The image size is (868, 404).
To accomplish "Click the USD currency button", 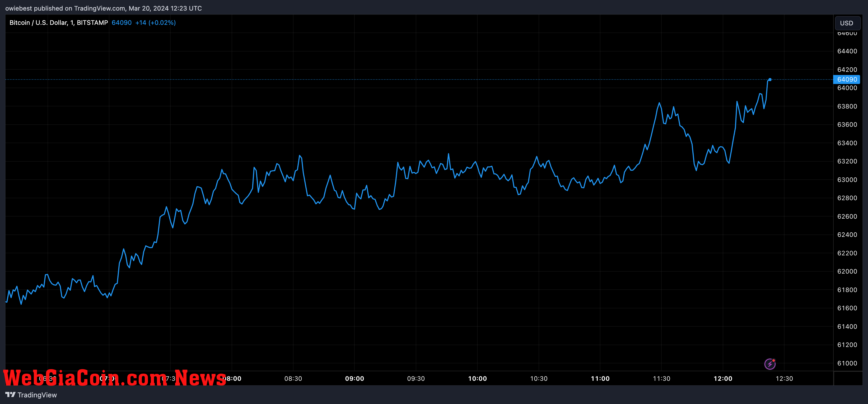I will 847,23.
